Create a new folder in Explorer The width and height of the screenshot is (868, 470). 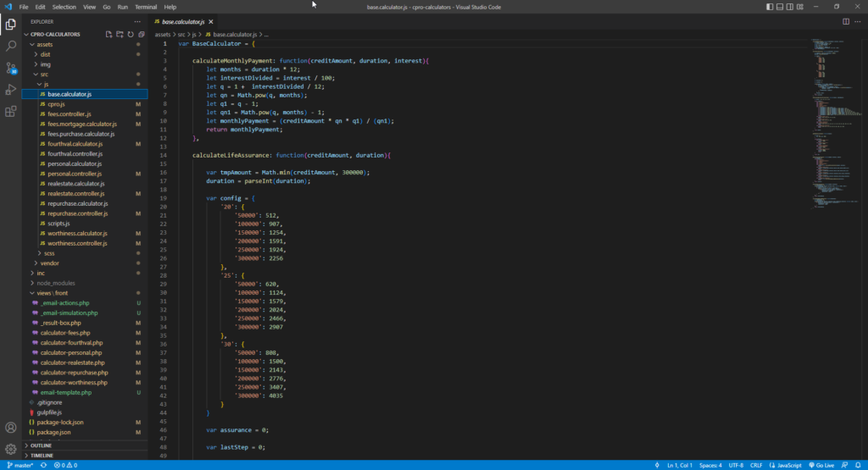pos(120,34)
